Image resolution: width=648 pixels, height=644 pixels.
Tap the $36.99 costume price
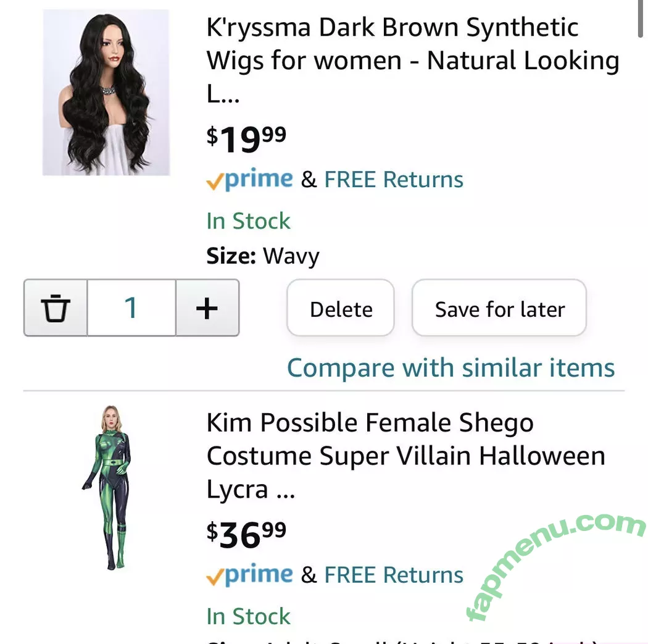point(246,533)
